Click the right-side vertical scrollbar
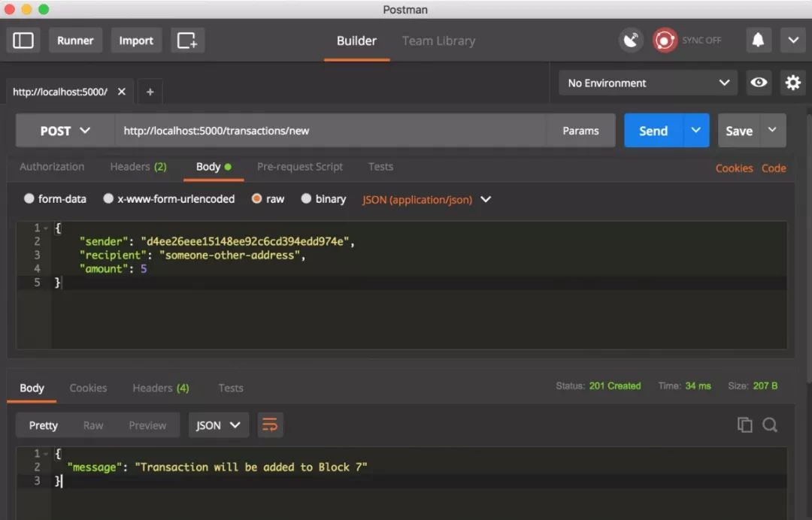This screenshot has width=812, height=520. pyautogui.click(x=808, y=249)
